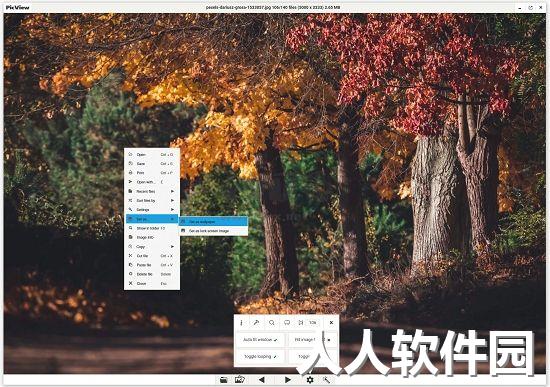550x387 pixels.
Task: Click the speech bubble icon in the popup
Action: [287, 322]
